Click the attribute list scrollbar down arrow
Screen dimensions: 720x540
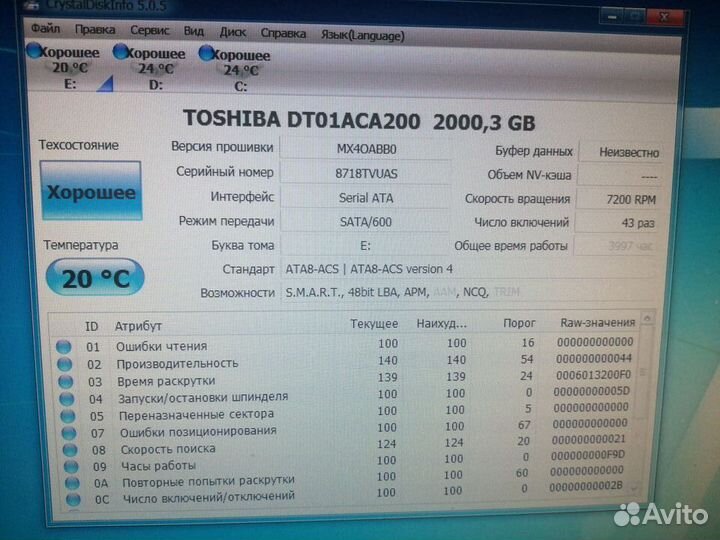[635, 489]
